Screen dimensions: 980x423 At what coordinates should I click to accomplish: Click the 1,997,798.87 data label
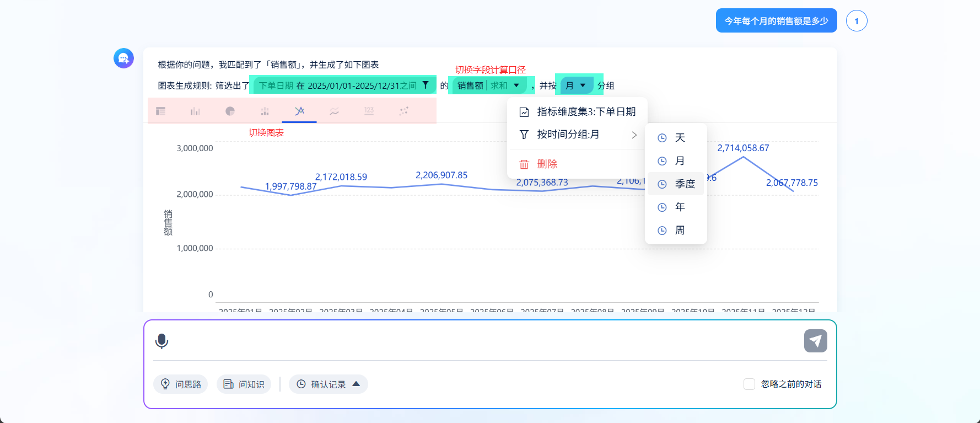tap(291, 186)
